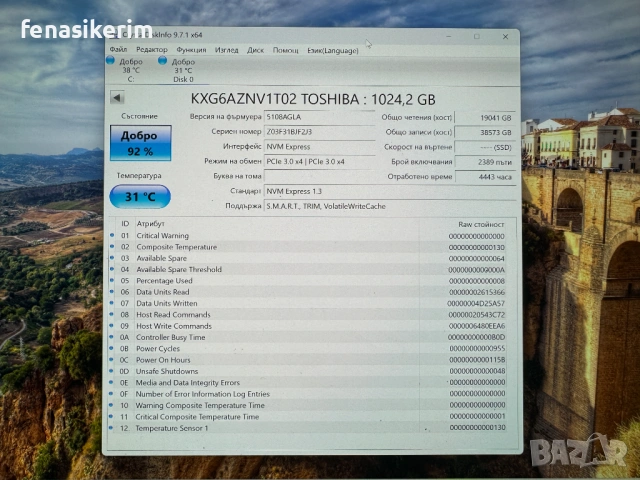Click the status dot beside Temperature Sensor 1
The height and width of the screenshot is (480, 640).
tap(111, 427)
